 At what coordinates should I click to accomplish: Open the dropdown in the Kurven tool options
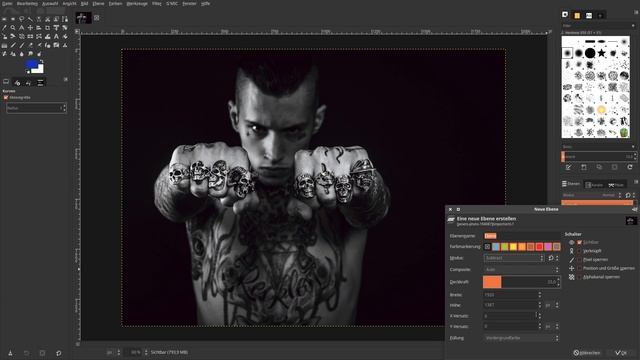[36, 108]
